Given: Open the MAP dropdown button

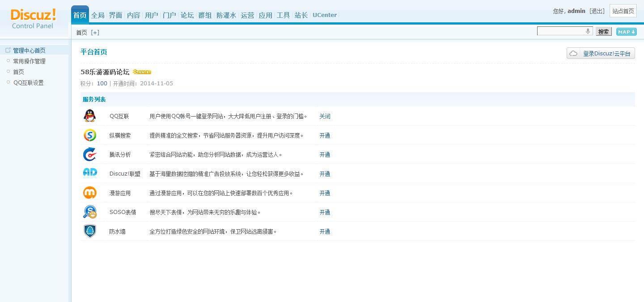Looking at the screenshot, I should [x=626, y=32].
